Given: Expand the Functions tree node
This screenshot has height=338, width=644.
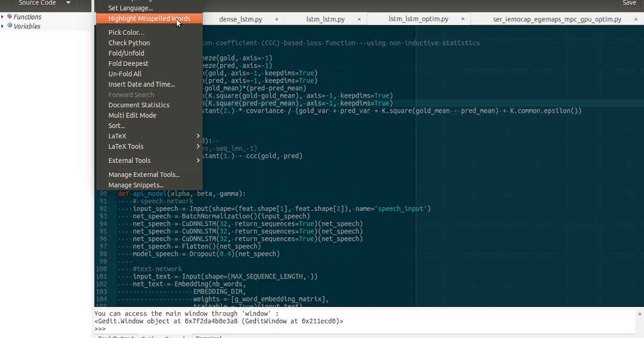Looking at the screenshot, I should [x=3, y=17].
